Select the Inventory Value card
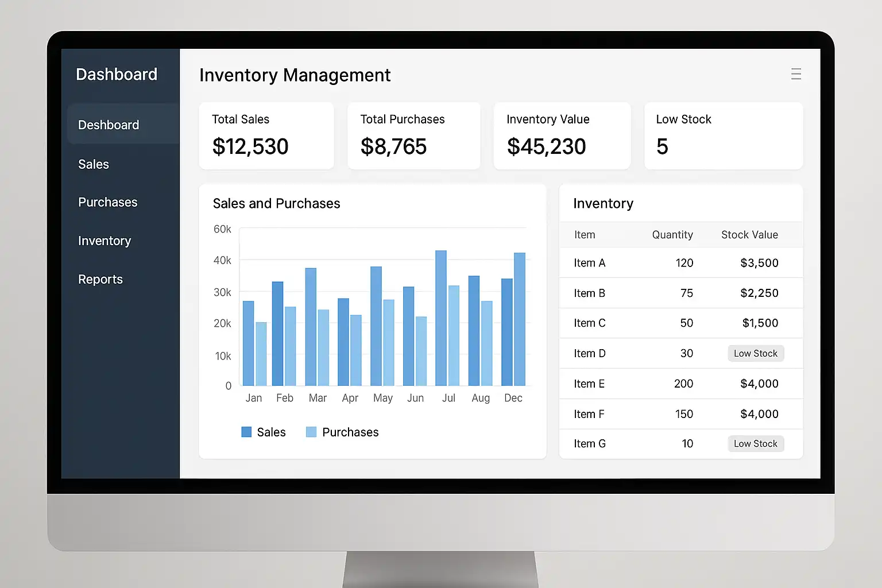The height and width of the screenshot is (588, 882). point(562,136)
